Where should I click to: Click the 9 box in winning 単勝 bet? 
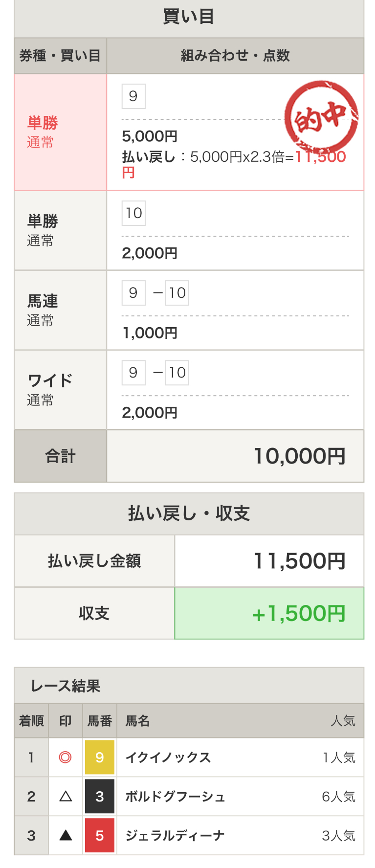(133, 96)
